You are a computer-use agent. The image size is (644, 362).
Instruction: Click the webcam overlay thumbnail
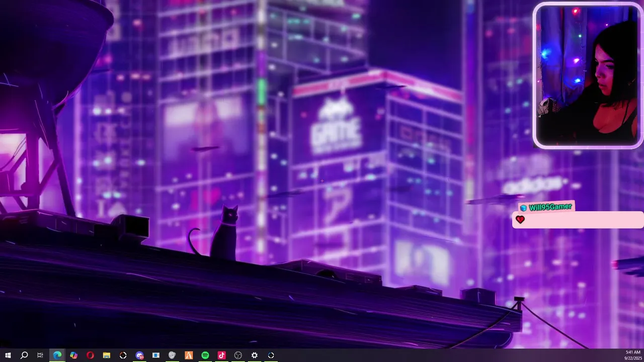pos(588,76)
